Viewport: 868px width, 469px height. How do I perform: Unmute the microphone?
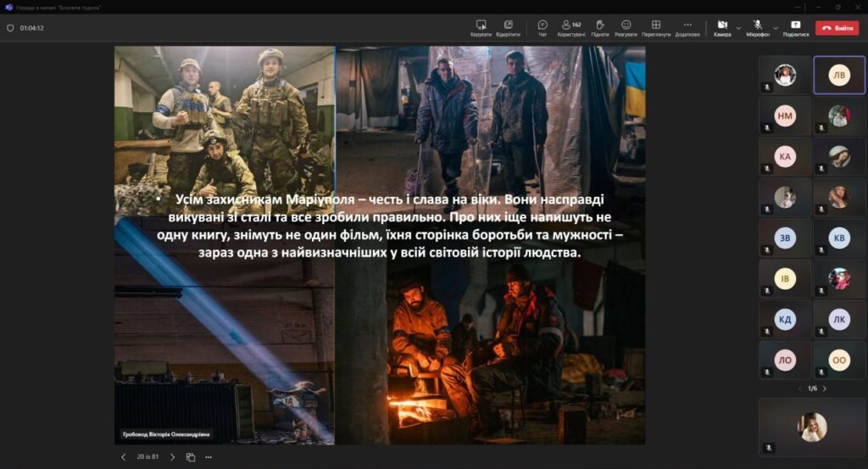tap(757, 27)
